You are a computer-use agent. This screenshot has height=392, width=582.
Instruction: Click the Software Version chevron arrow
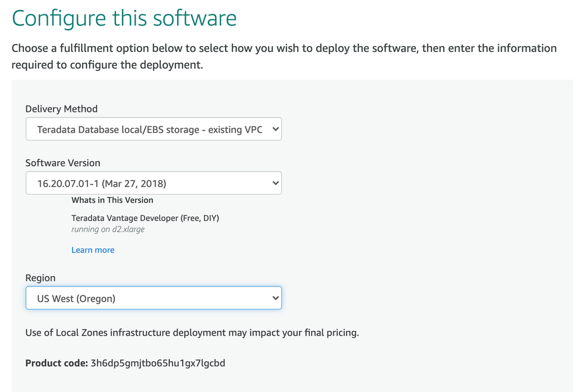[276, 183]
